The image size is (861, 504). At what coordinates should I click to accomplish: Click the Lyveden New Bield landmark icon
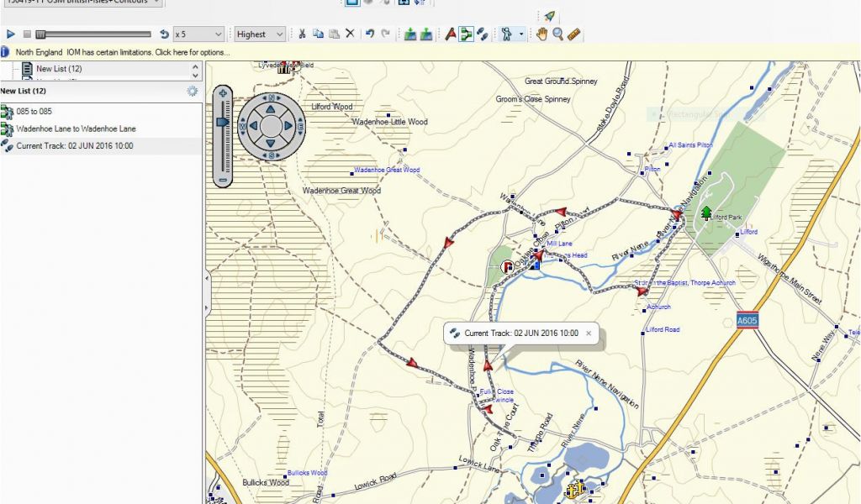click(x=284, y=67)
